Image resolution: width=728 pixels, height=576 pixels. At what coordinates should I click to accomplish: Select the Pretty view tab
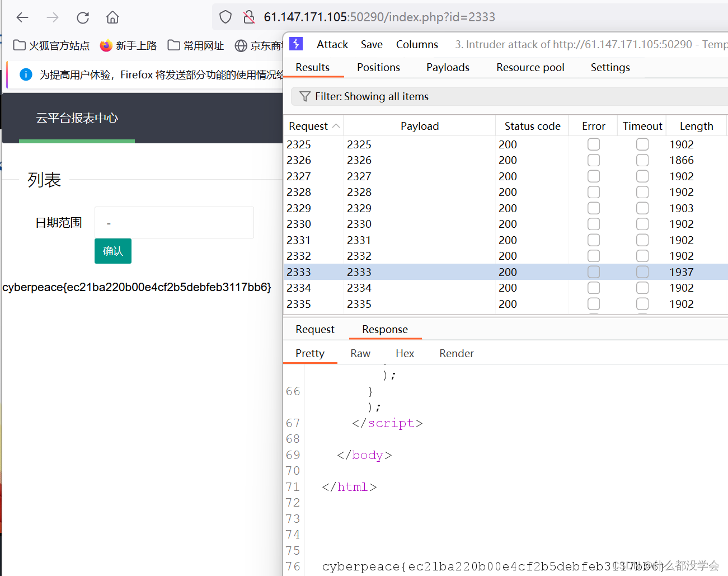tap(310, 353)
